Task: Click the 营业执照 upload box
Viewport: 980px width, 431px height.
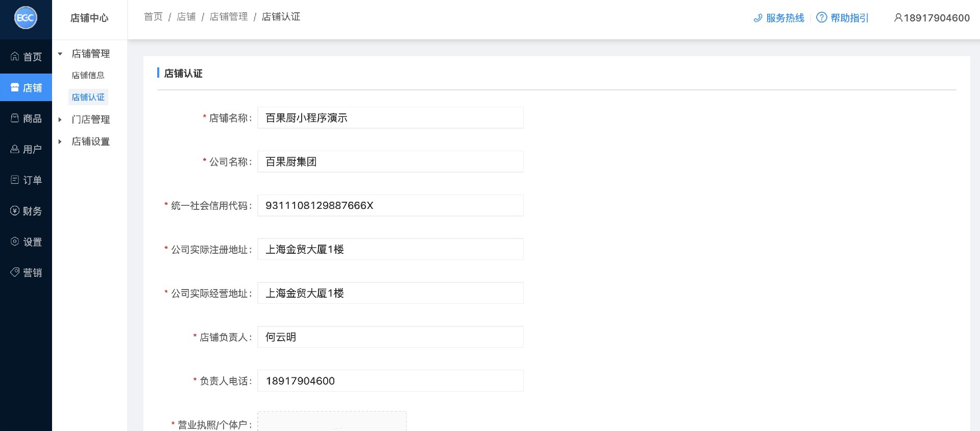Action: [x=332, y=421]
